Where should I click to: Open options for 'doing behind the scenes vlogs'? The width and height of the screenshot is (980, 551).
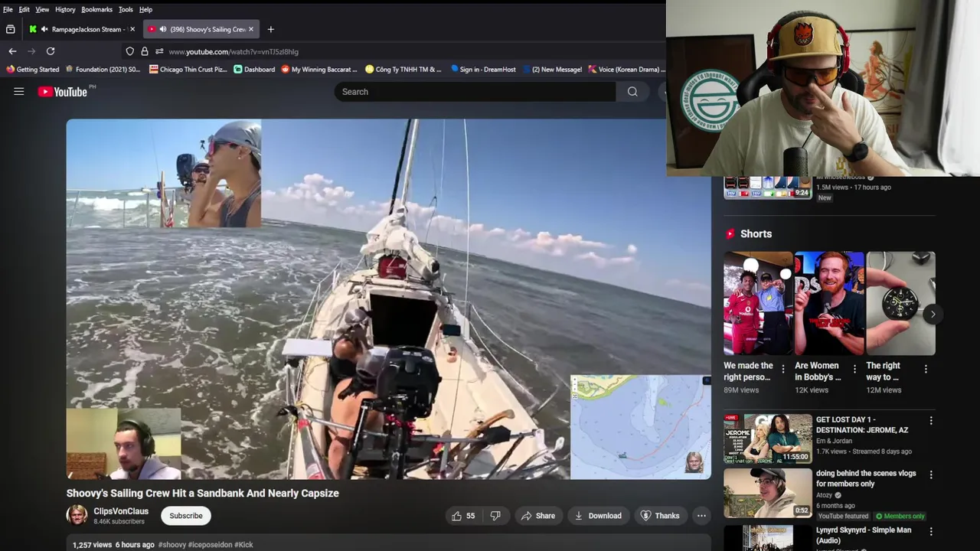pos(931,474)
